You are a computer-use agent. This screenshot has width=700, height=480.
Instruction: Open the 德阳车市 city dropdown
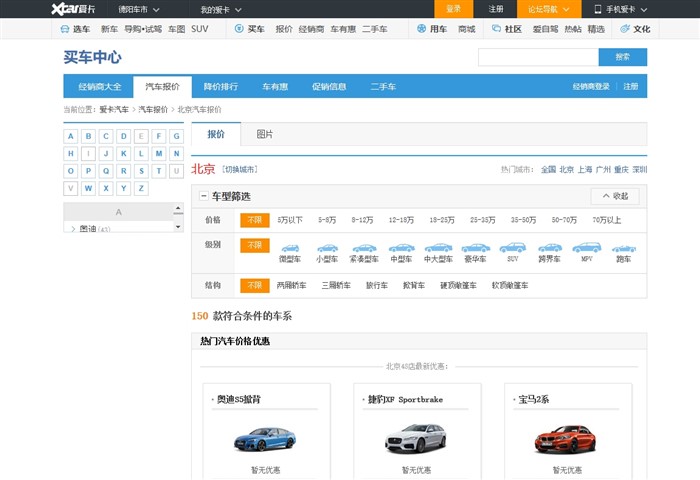(x=139, y=9)
